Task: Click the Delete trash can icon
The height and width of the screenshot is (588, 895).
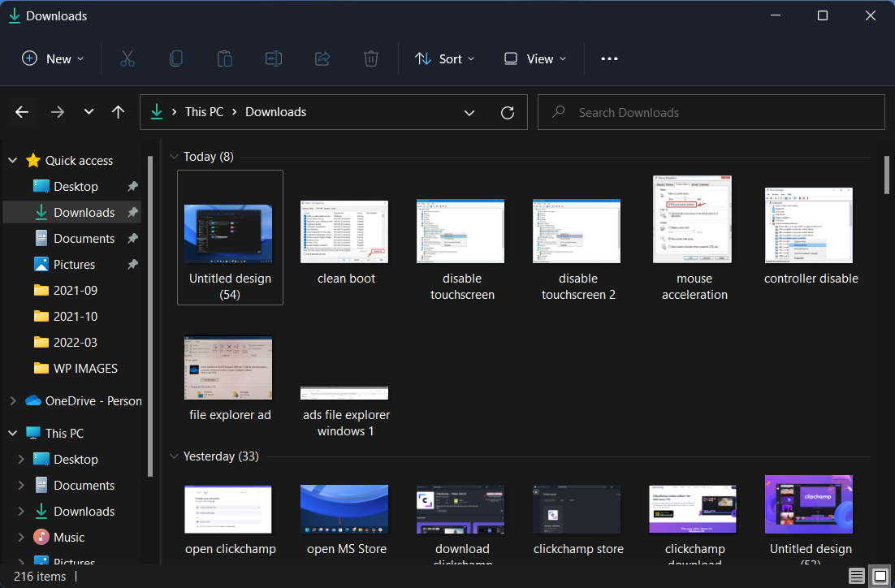Action: (371, 58)
